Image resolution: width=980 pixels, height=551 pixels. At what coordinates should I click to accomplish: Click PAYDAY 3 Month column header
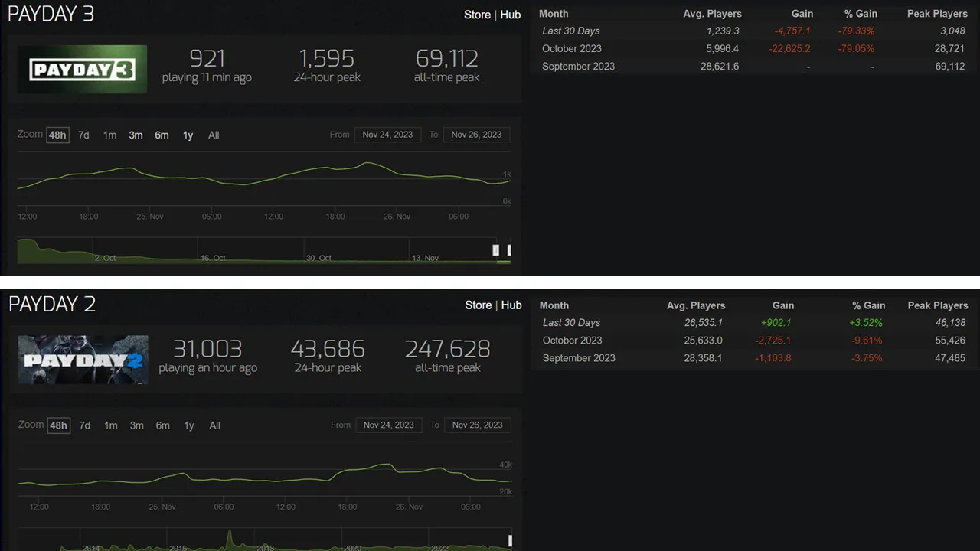coord(554,14)
